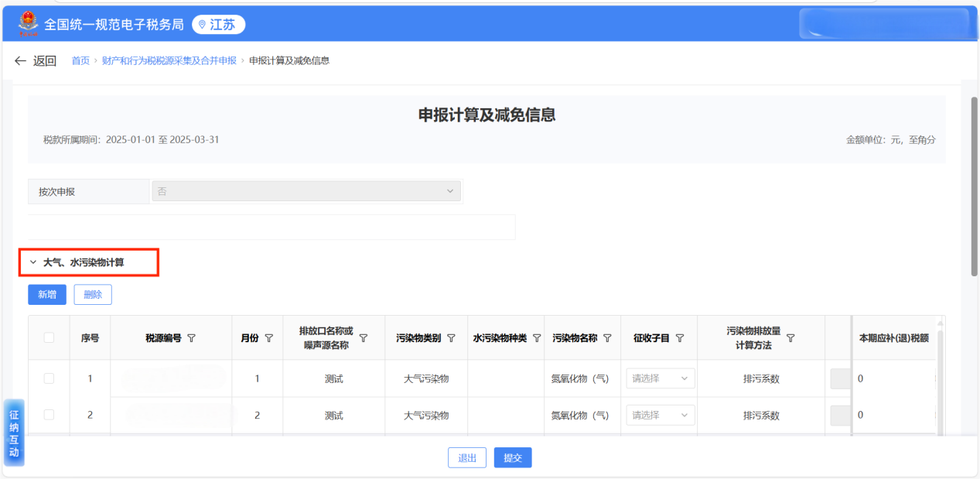The height and width of the screenshot is (479, 980).
Task: Check the checkbox for row 2
Action: [x=50, y=415]
